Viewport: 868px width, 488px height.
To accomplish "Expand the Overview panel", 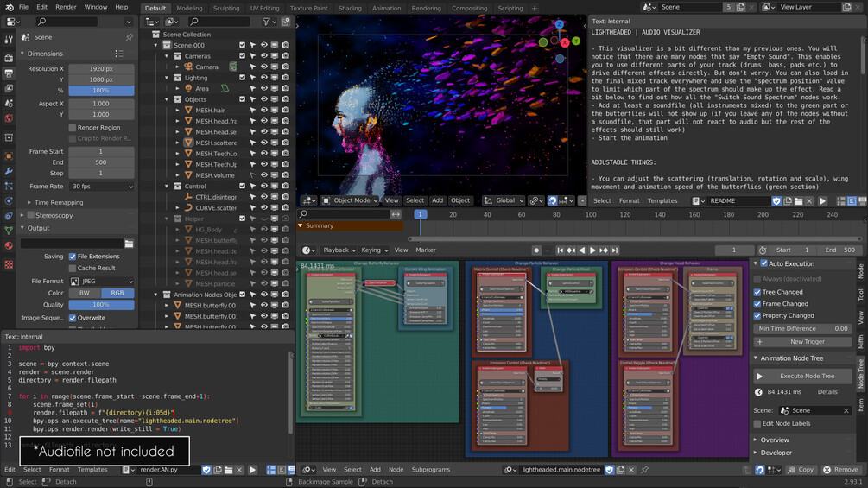I will point(774,440).
